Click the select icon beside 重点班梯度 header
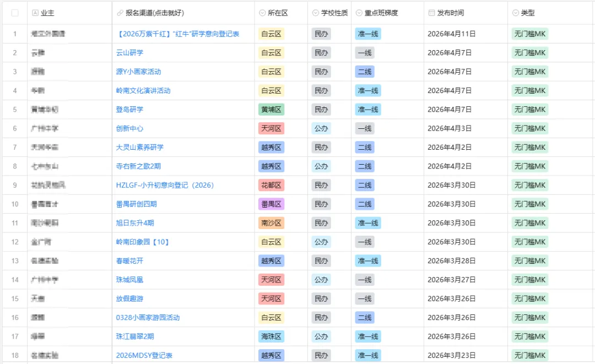This screenshot has height=364, width=595. pyautogui.click(x=359, y=13)
